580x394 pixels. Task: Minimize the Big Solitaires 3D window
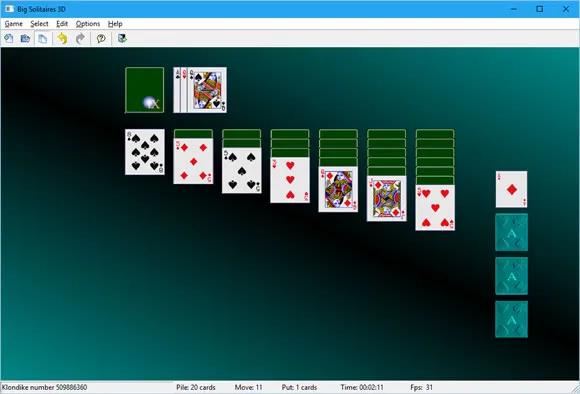point(514,9)
